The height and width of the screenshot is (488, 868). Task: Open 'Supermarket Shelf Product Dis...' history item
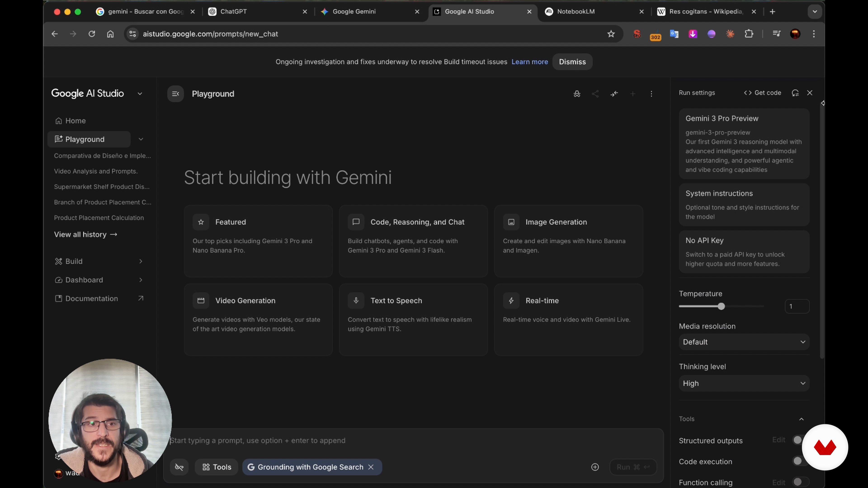(x=102, y=187)
